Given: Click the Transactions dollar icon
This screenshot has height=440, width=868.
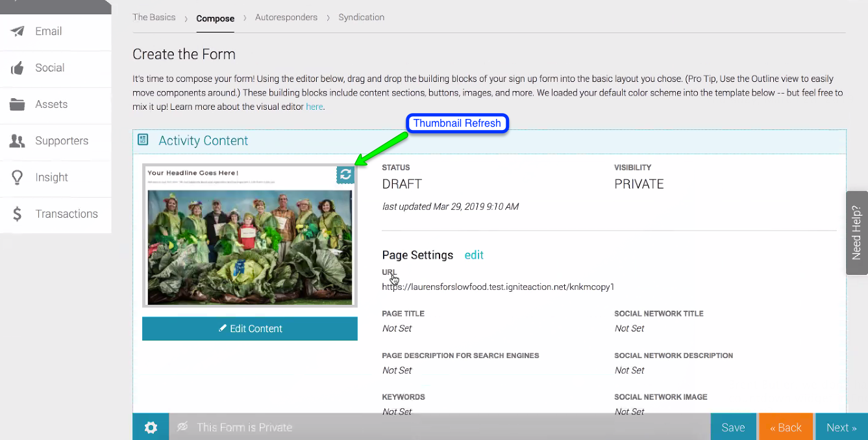Looking at the screenshot, I should pyautogui.click(x=18, y=214).
